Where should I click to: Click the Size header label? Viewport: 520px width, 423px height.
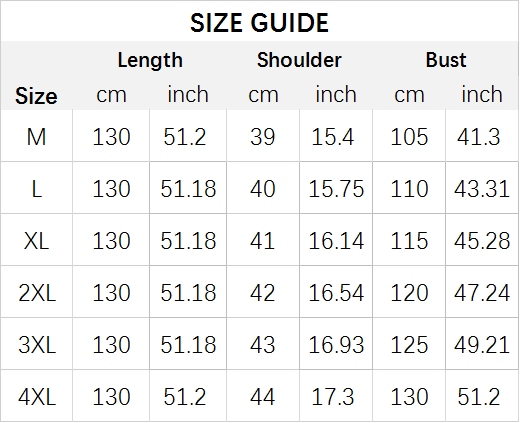point(36,96)
